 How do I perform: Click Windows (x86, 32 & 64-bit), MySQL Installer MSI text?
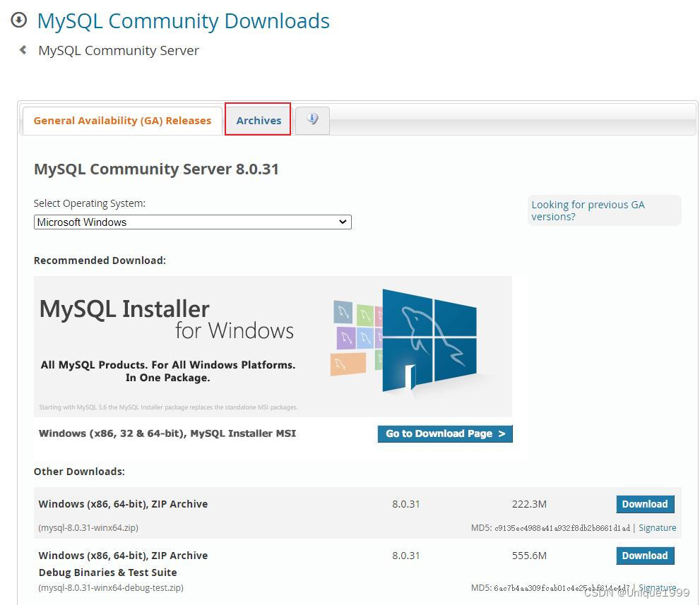click(x=167, y=433)
